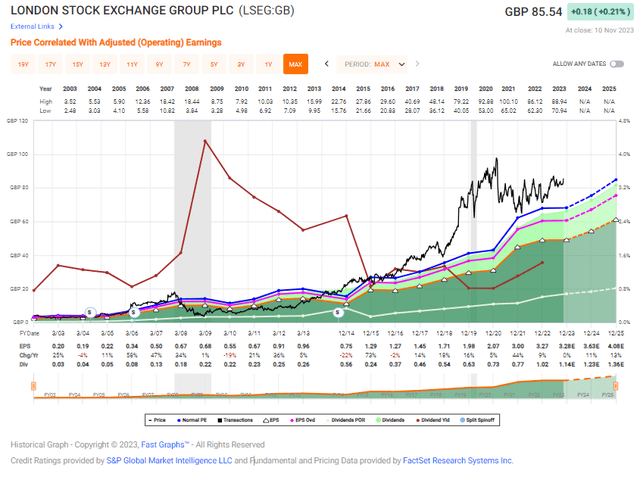
Task: Choose the 9Y period button
Action: pyautogui.click(x=159, y=64)
